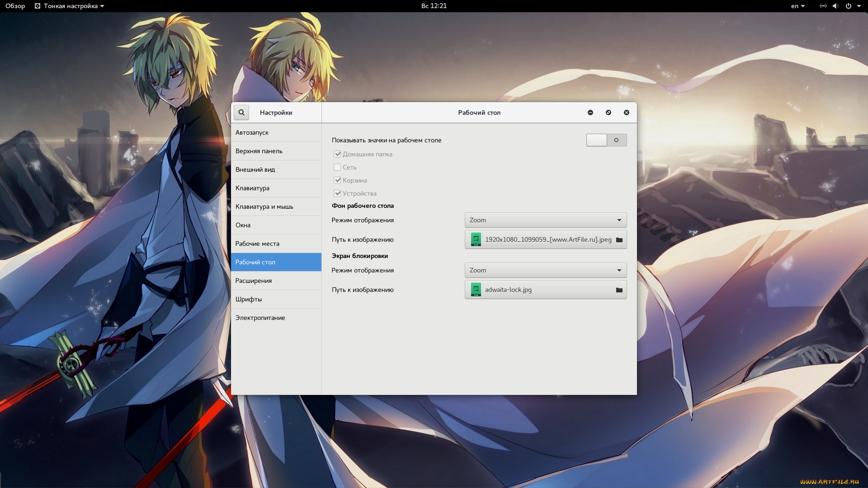Expand desktop background Zoom mode dropdown
The image size is (868, 488).
coord(545,220)
